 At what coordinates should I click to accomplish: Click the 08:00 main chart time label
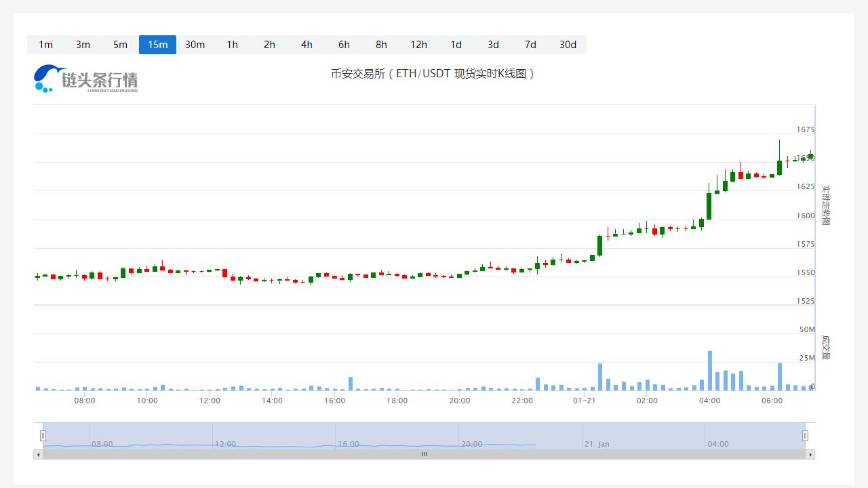coord(85,401)
